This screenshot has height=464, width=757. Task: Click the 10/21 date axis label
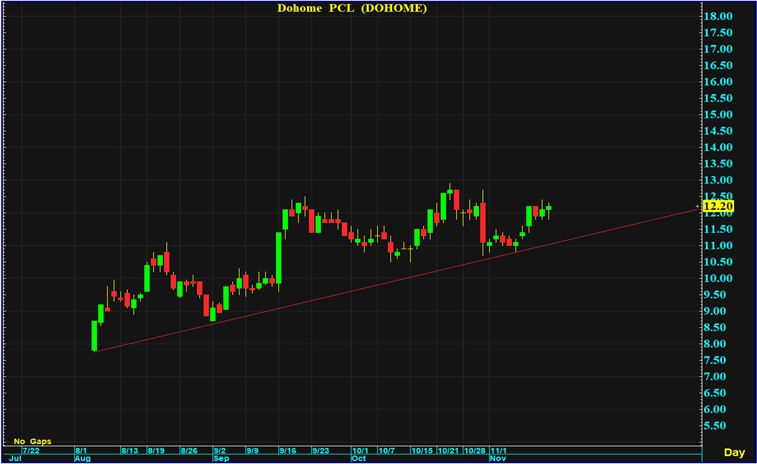[448, 450]
